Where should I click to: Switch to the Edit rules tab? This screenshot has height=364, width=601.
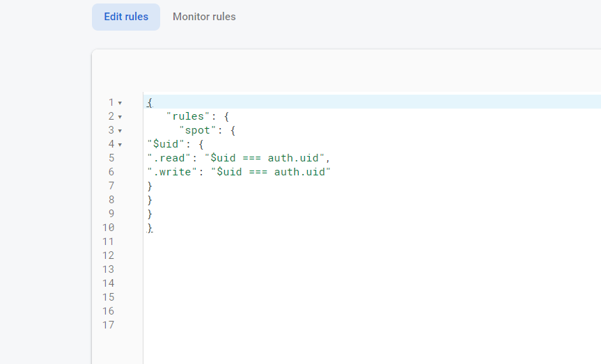tap(126, 17)
